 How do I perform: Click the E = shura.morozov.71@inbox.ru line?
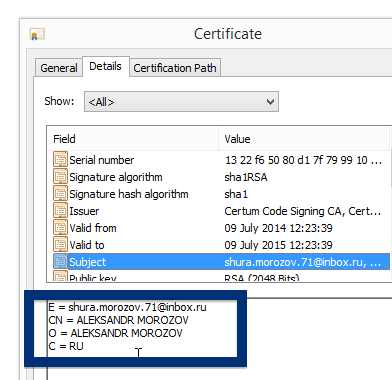127,307
